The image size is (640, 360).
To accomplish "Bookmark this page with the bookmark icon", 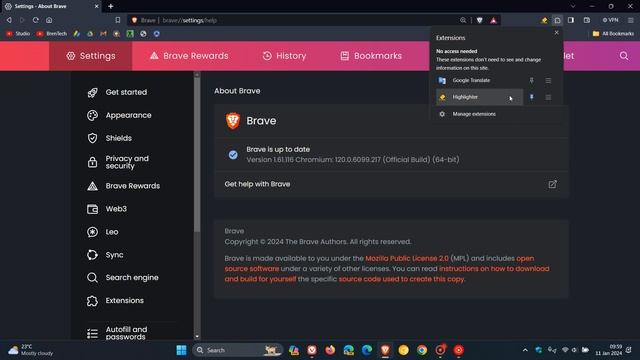I will point(118,20).
